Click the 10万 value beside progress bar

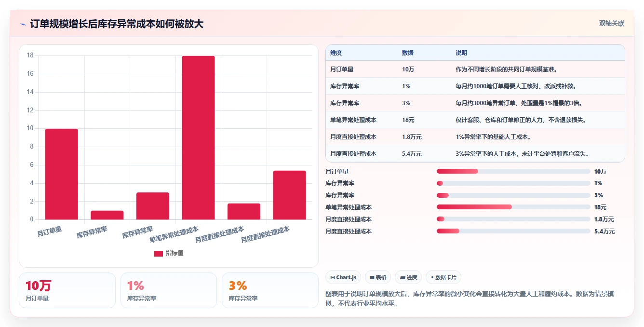600,171
